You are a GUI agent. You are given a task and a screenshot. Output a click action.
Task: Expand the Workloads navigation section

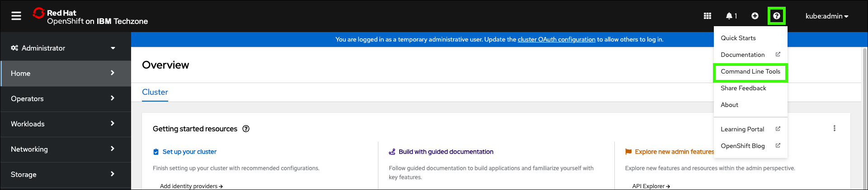tap(63, 124)
